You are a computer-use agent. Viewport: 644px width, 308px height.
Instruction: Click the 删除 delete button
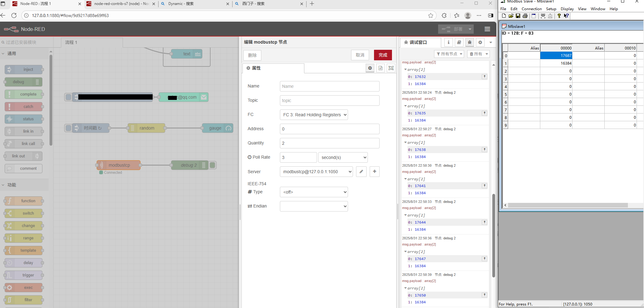coord(252,55)
